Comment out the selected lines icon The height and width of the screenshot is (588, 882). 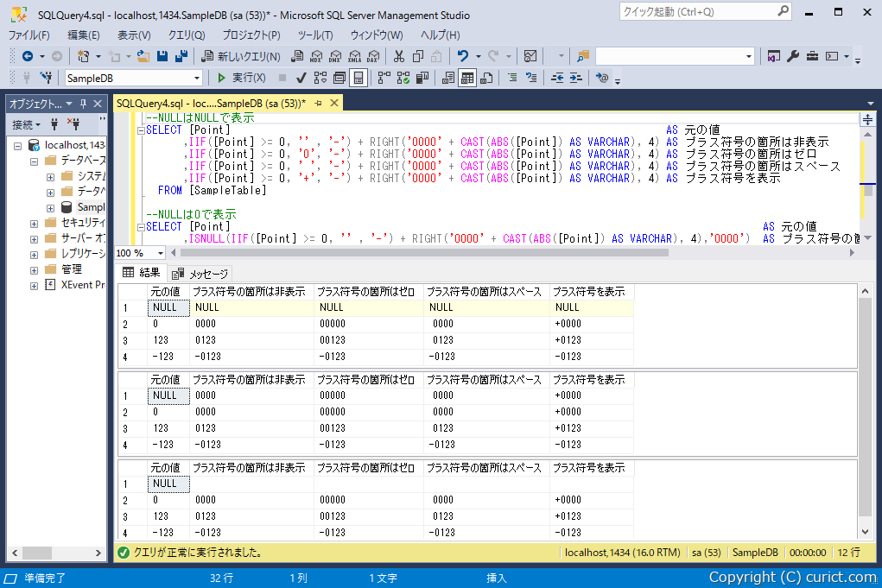point(512,78)
